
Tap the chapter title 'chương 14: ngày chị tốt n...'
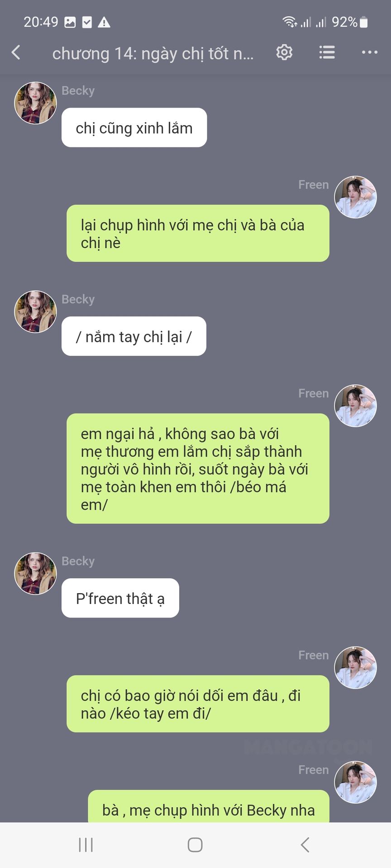point(153,53)
